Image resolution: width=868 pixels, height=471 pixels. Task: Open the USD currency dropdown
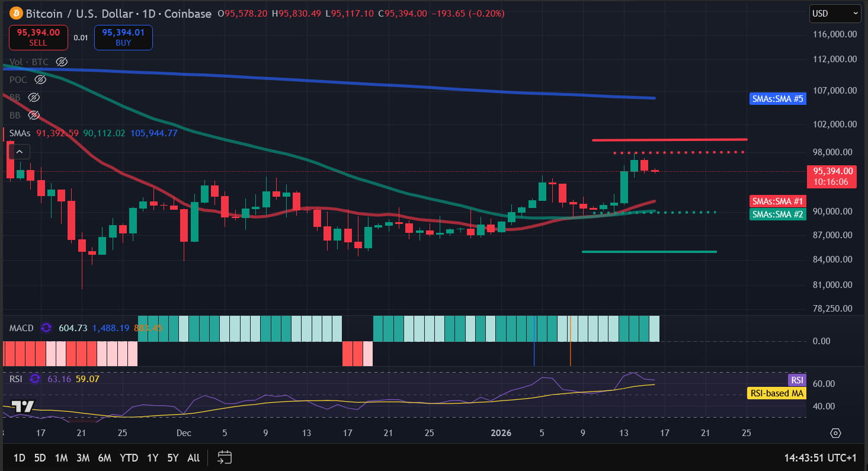pyautogui.click(x=835, y=13)
